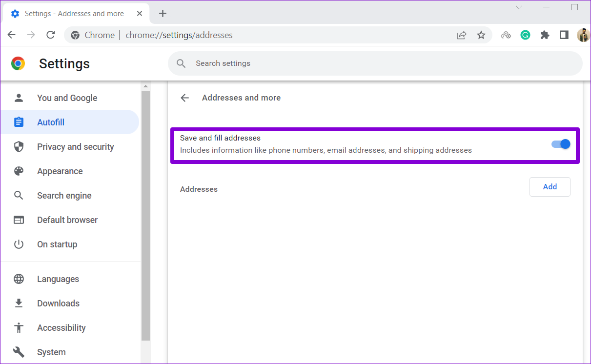Image resolution: width=591 pixels, height=364 pixels.
Task: Switch to Privacy and security section
Action: click(75, 146)
